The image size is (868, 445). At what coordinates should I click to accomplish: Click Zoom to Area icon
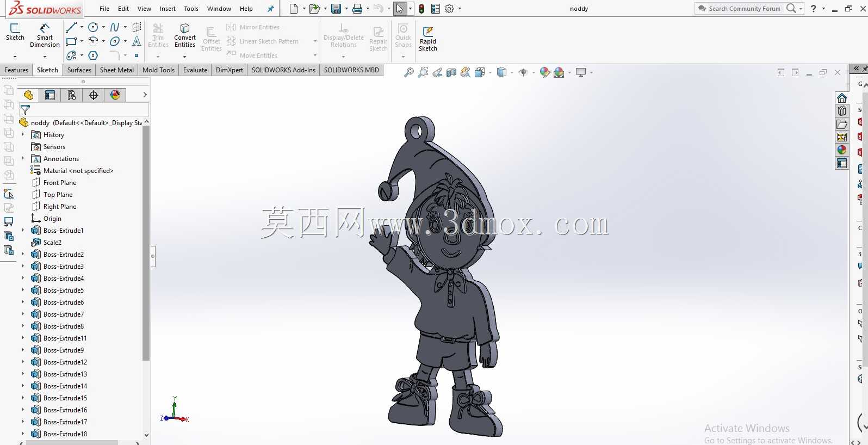click(423, 72)
